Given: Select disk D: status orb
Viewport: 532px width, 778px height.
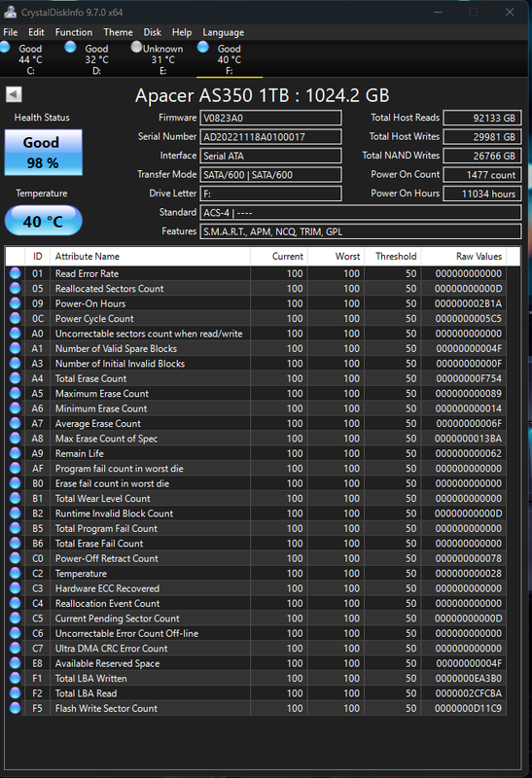Looking at the screenshot, I should tap(70, 47).
